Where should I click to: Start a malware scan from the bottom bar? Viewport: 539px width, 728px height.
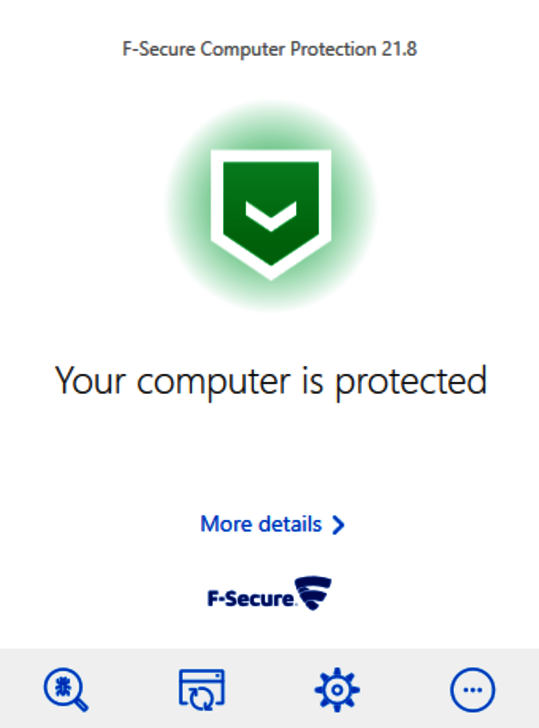pos(66,689)
